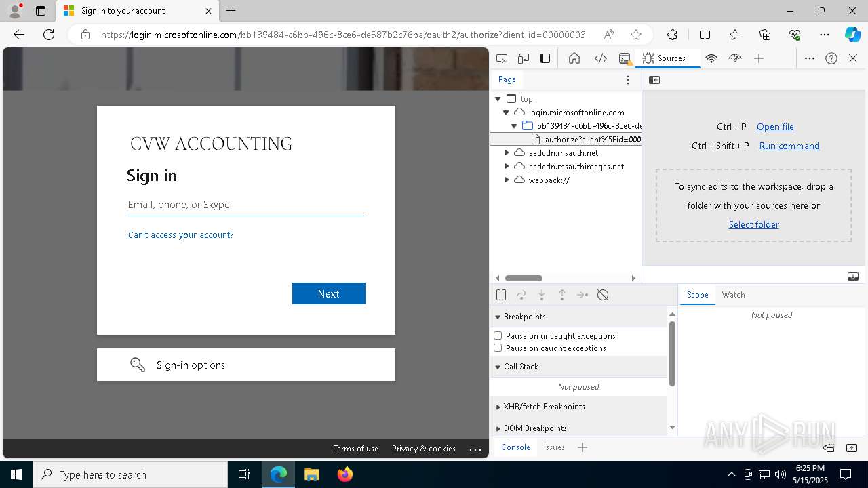This screenshot has width=868, height=488.
Task: Click Select folder link
Action: (753, 224)
